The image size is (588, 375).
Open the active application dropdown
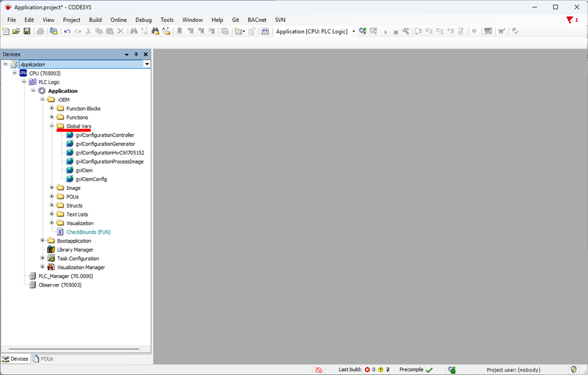pyautogui.click(x=353, y=32)
